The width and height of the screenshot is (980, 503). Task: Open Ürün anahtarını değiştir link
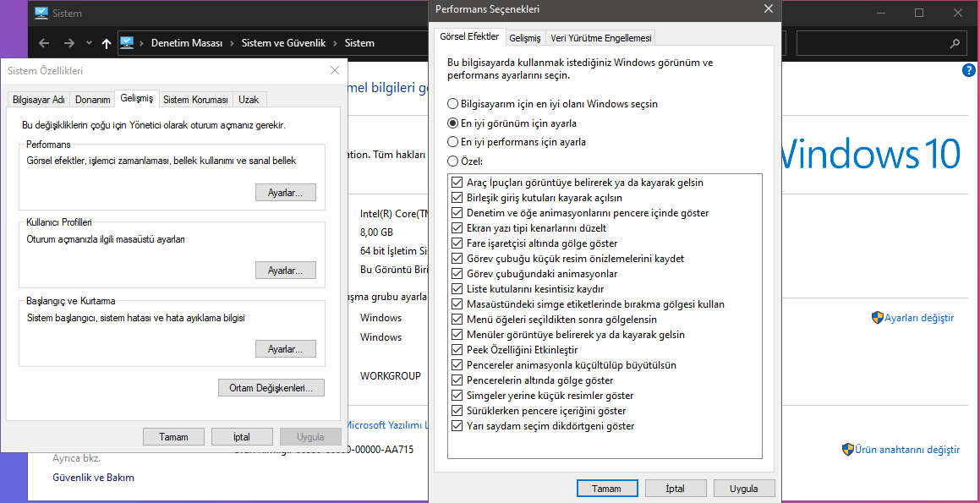(907, 449)
